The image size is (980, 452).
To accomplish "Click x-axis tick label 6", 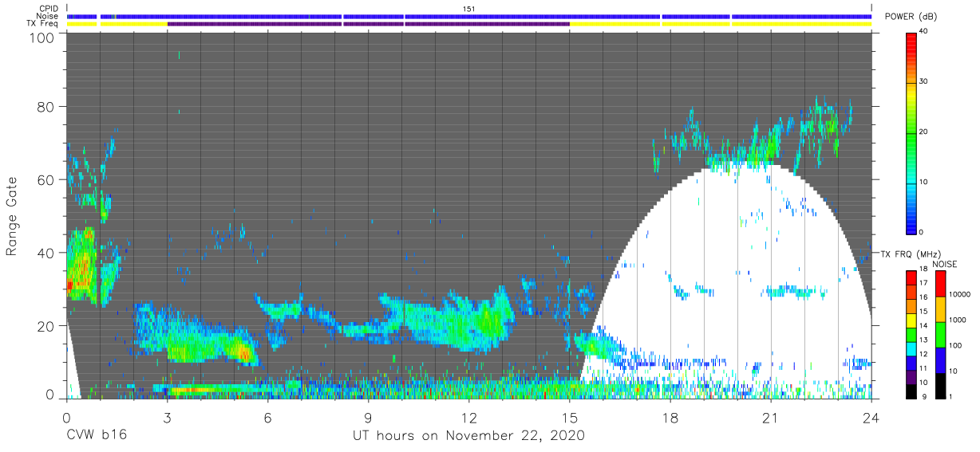I will click(267, 417).
